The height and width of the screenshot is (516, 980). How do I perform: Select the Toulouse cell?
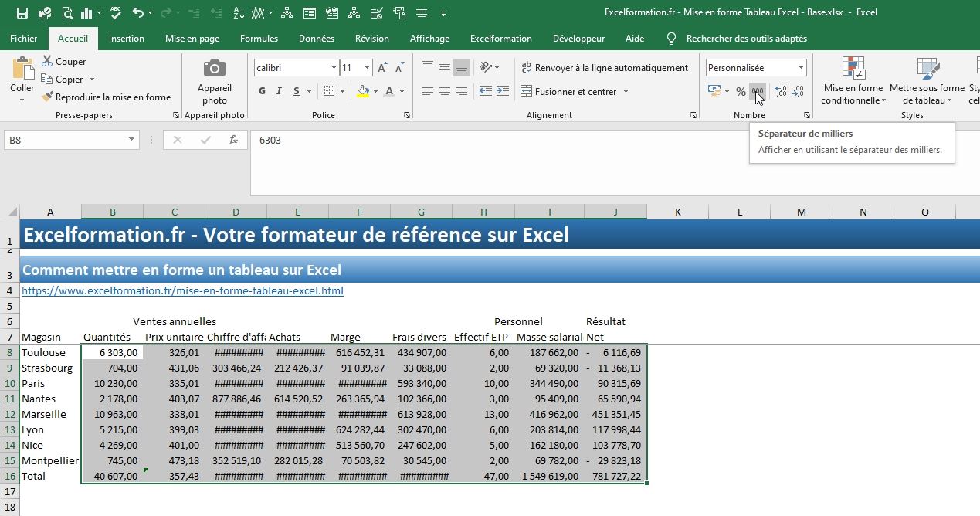coord(50,352)
